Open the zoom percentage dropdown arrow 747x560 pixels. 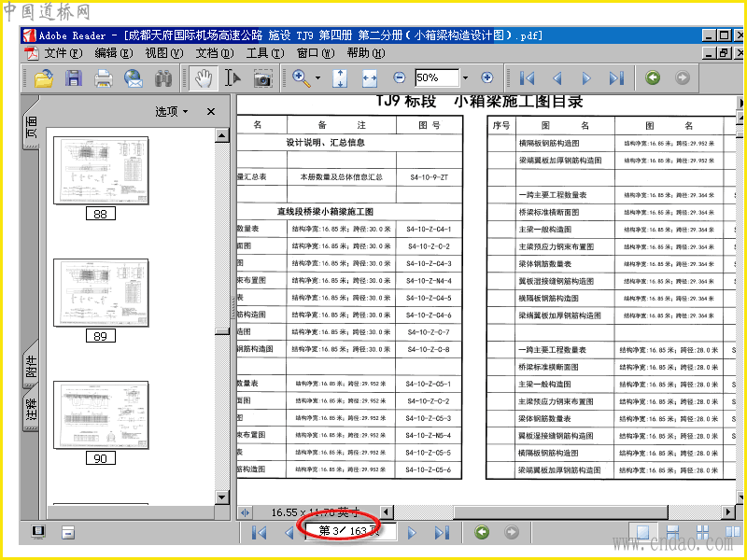pyautogui.click(x=465, y=77)
